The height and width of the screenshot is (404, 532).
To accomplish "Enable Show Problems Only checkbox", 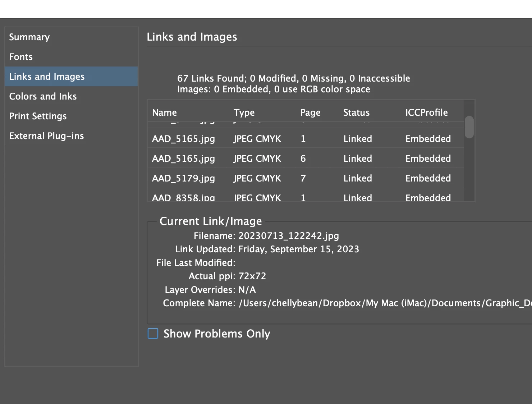I will 153,334.
